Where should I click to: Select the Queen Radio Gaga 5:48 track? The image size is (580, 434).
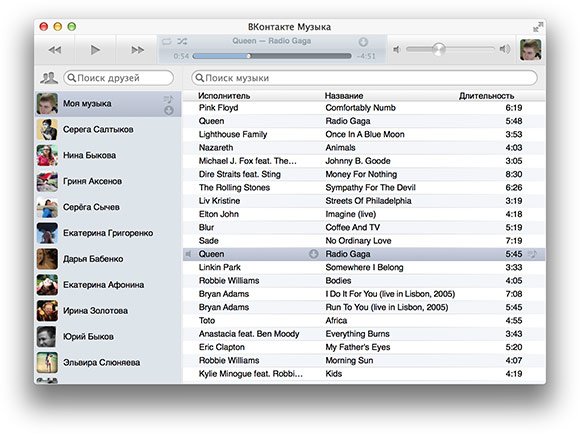pyautogui.click(x=364, y=121)
